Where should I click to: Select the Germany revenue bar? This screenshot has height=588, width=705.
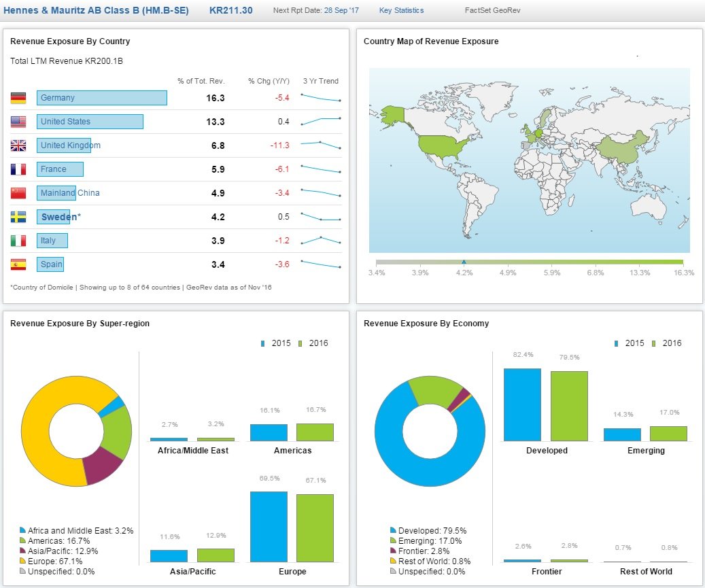tap(102, 98)
